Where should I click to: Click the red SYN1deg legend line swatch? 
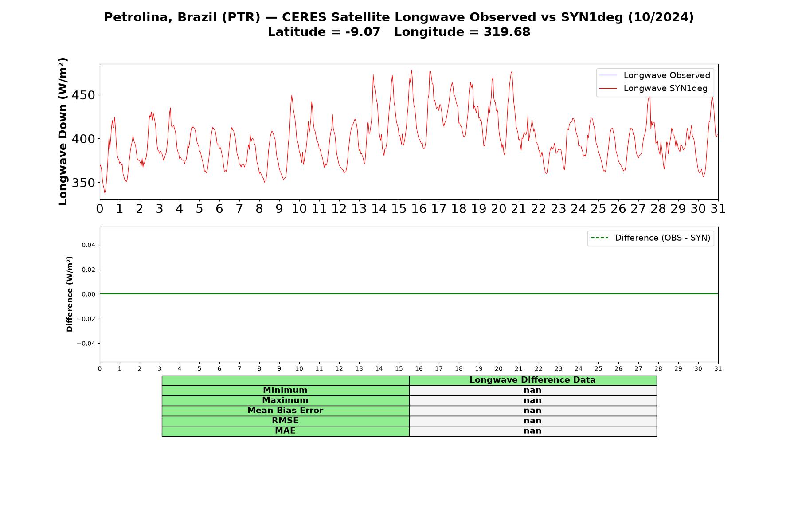pos(608,89)
